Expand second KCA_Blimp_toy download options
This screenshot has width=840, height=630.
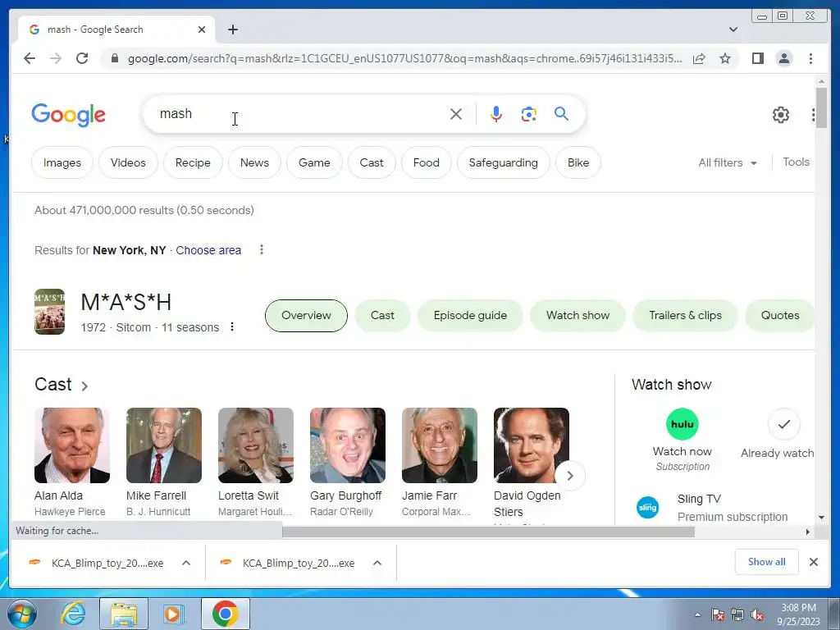pyautogui.click(x=377, y=563)
